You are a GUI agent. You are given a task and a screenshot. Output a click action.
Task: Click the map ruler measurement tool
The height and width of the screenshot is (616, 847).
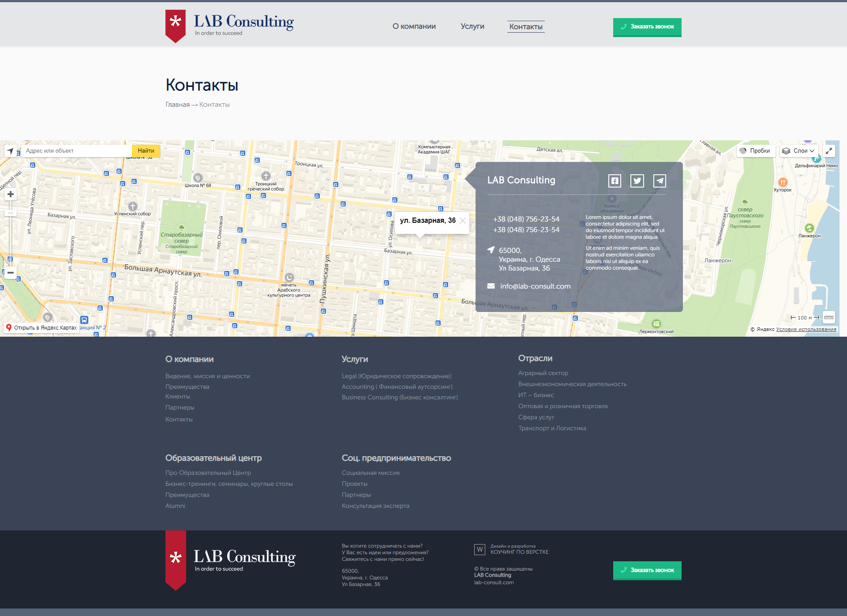[x=829, y=317]
